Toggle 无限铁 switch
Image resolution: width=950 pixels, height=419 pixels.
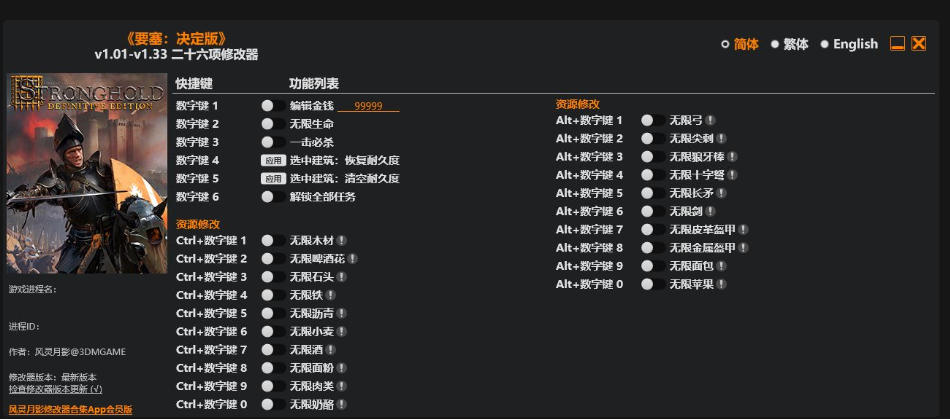273,295
